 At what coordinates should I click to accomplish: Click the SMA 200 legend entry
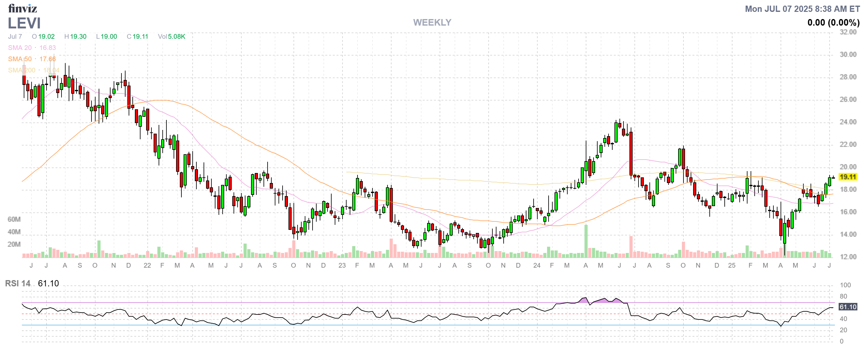pos(34,70)
